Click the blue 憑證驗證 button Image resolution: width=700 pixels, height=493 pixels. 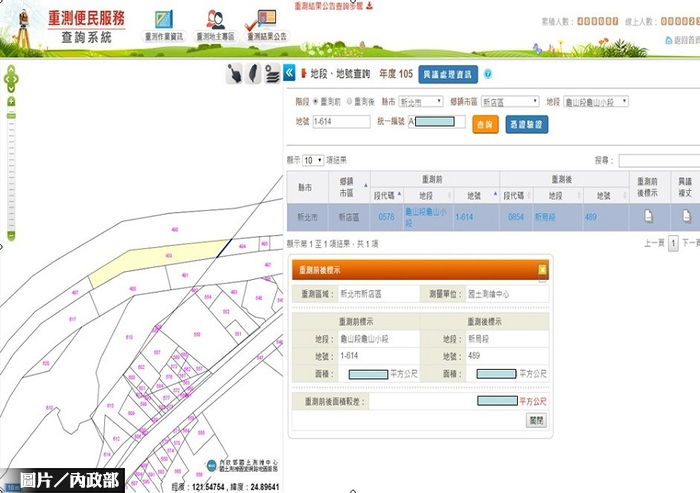coord(527,125)
